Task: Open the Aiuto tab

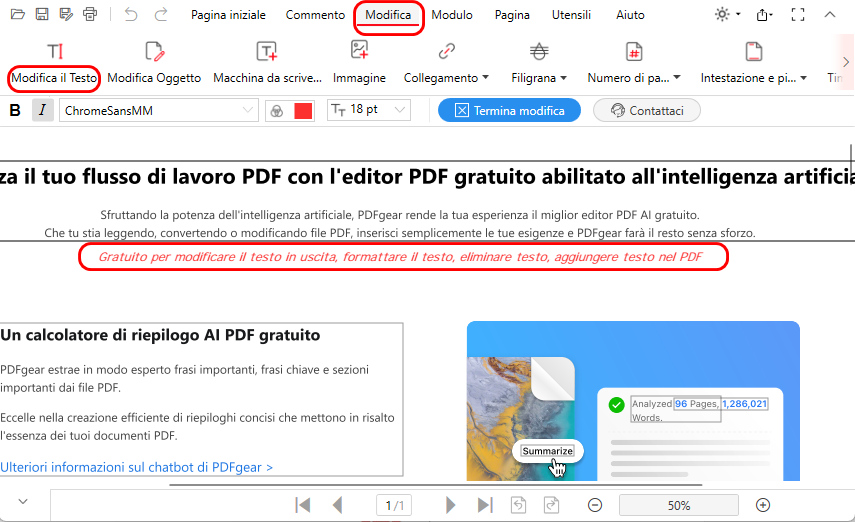Action: [630, 15]
